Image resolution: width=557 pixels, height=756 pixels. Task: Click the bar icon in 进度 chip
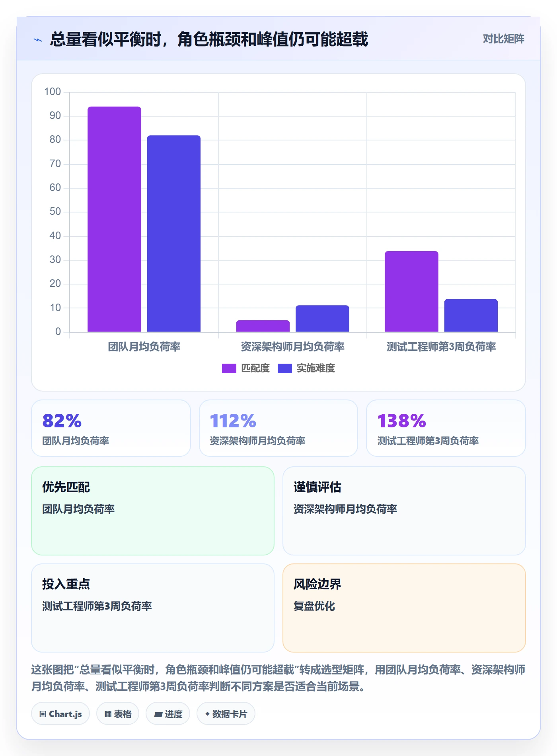158,715
